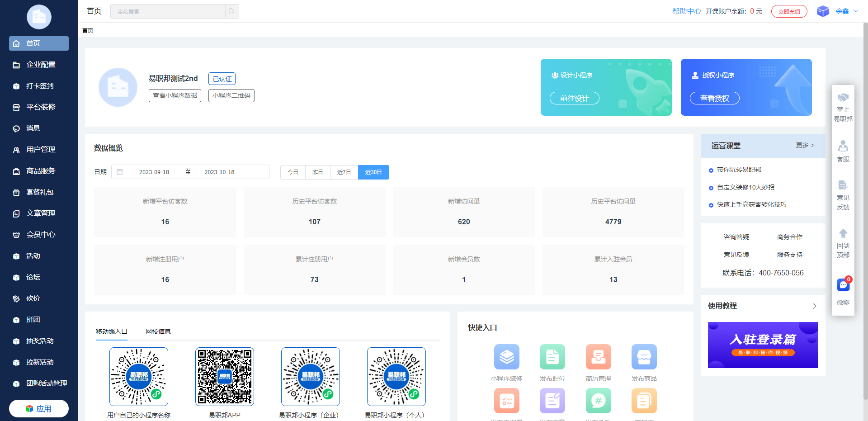868x421 pixels.
Task: Open 更多 in 运营课堂 panel
Action: 805,146
